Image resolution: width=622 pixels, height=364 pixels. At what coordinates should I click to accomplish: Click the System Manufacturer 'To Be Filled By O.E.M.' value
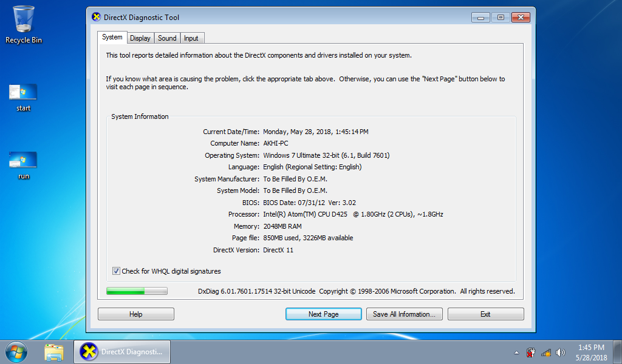[x=295, y=179]
